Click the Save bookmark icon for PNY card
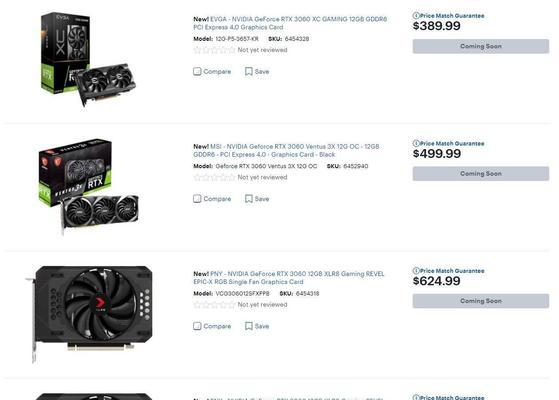This screenshot has width=559, height=400. 248,326
